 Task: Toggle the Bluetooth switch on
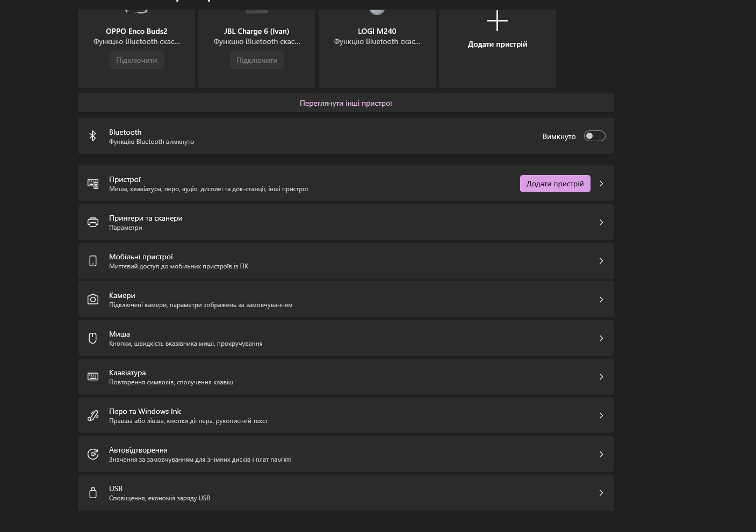(595, 136)
